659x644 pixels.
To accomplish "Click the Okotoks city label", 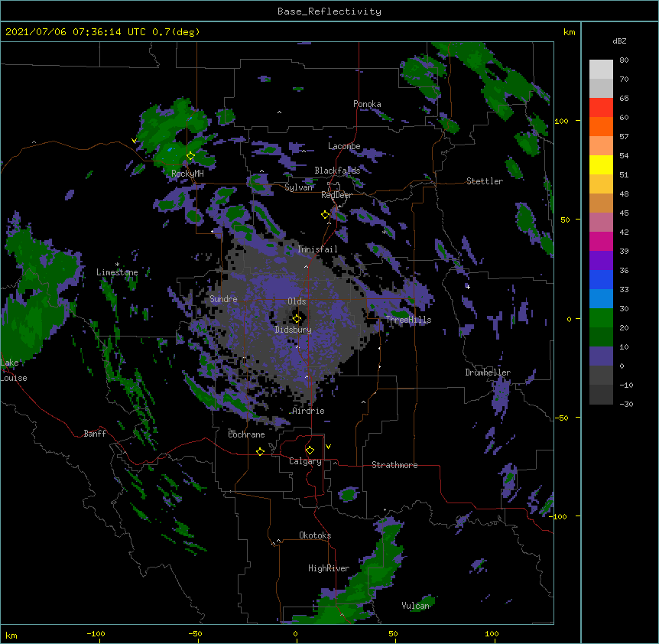I will point(315,535).
